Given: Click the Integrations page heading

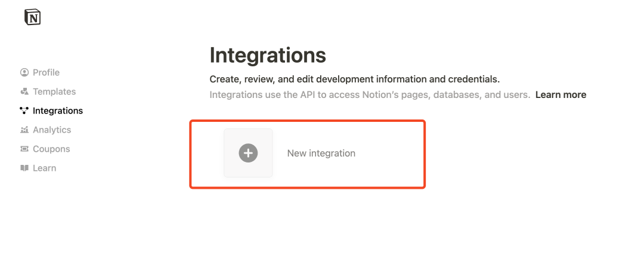Looking at the screenshot, I should [268, 55].
